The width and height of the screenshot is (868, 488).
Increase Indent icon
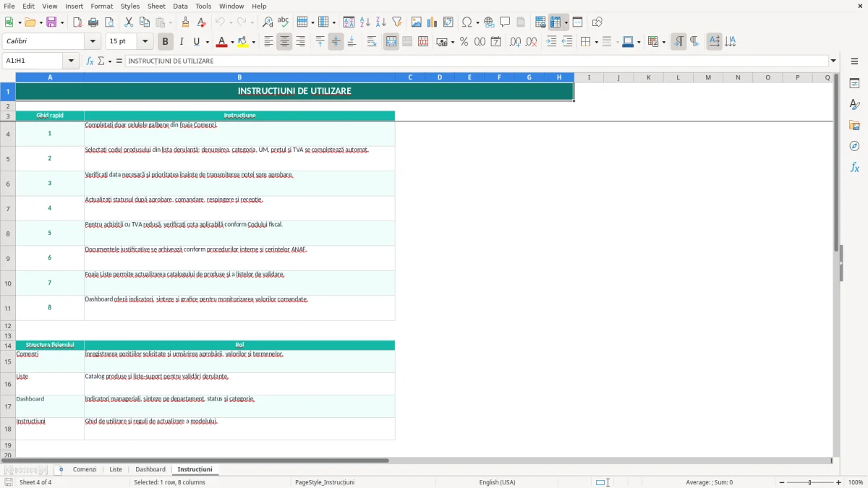(x=551, y=42)
